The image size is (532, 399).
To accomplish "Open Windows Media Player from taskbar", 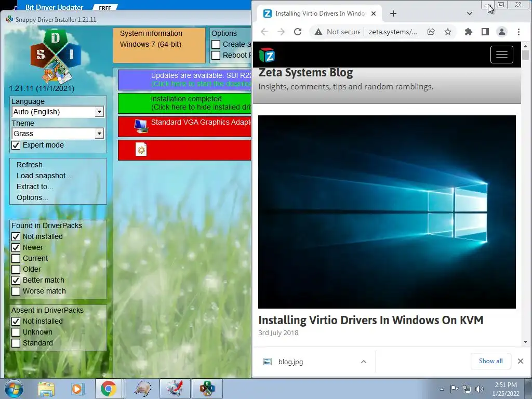I will pos(77,389).
